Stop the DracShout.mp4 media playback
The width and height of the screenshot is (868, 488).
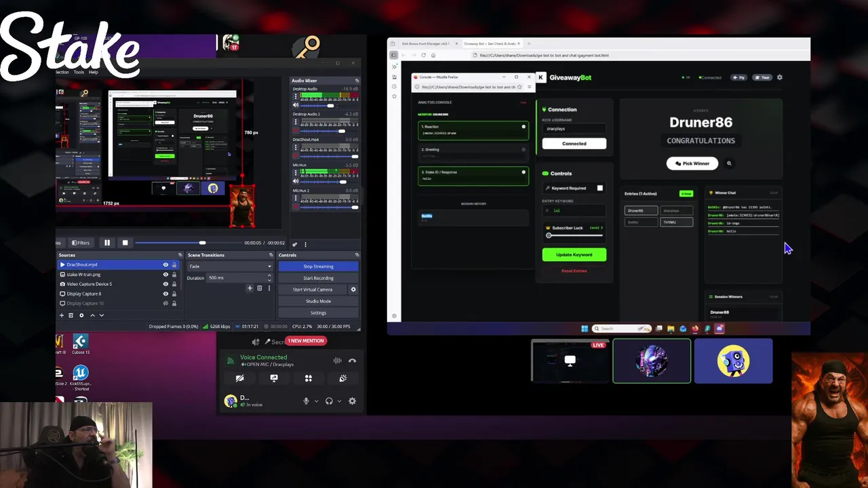(125, 243)
